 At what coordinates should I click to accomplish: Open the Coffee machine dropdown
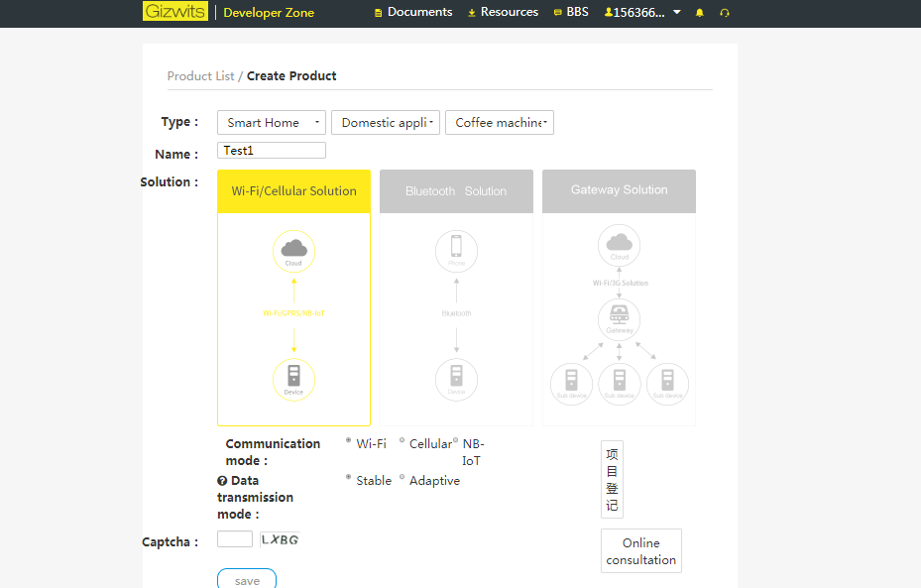[x=499, y=122]
